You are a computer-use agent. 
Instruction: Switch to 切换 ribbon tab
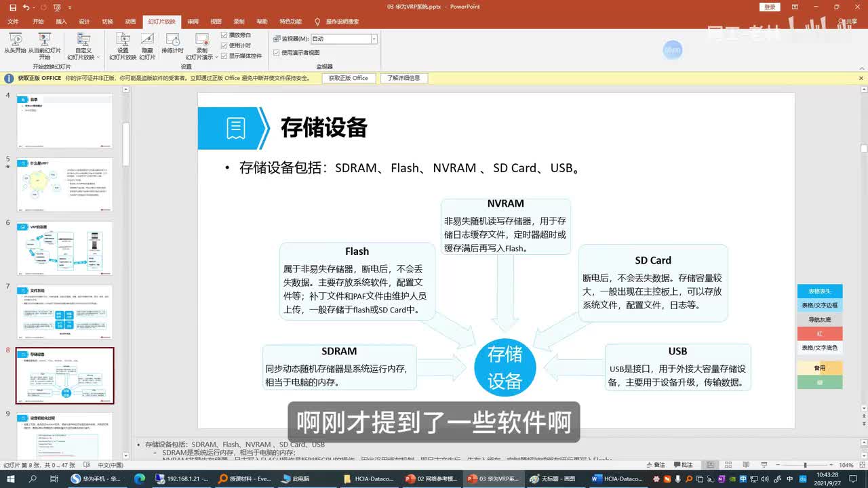[x=107, y=22]
